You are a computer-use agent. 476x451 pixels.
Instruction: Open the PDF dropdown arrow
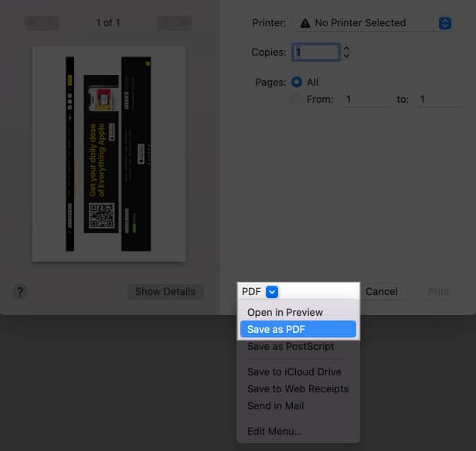(x=272, y=292)
